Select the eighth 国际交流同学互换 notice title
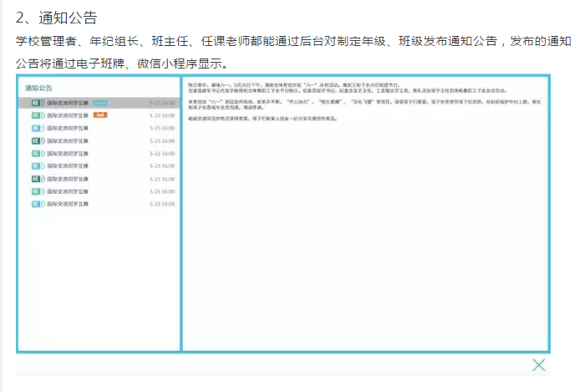 coord(68,191)
